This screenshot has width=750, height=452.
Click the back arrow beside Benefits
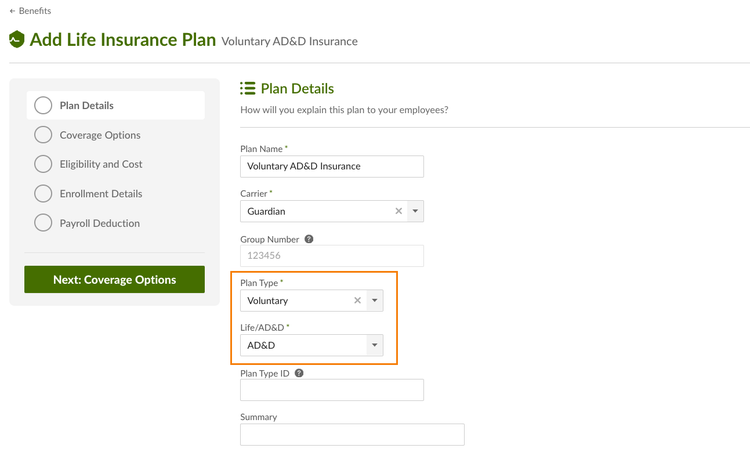[x=12, y=11]
